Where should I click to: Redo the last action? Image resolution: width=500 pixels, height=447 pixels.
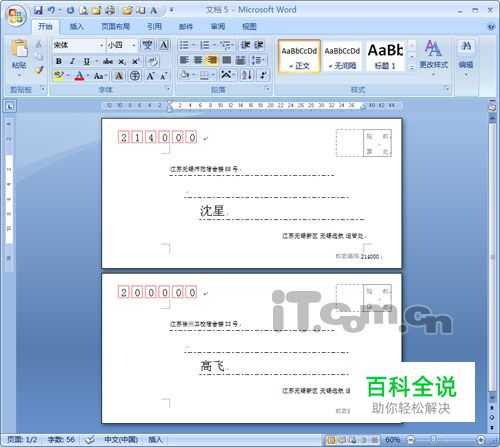pyautogui.click(x=70, y=10)
